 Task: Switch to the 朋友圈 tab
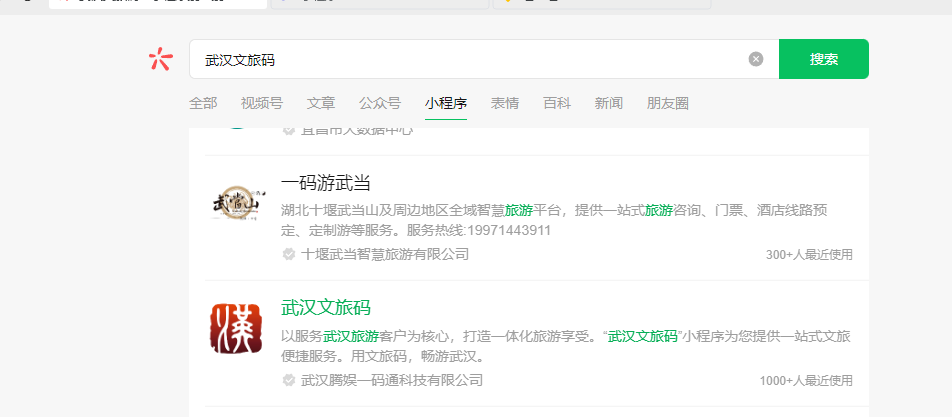[x=667, y=103]
